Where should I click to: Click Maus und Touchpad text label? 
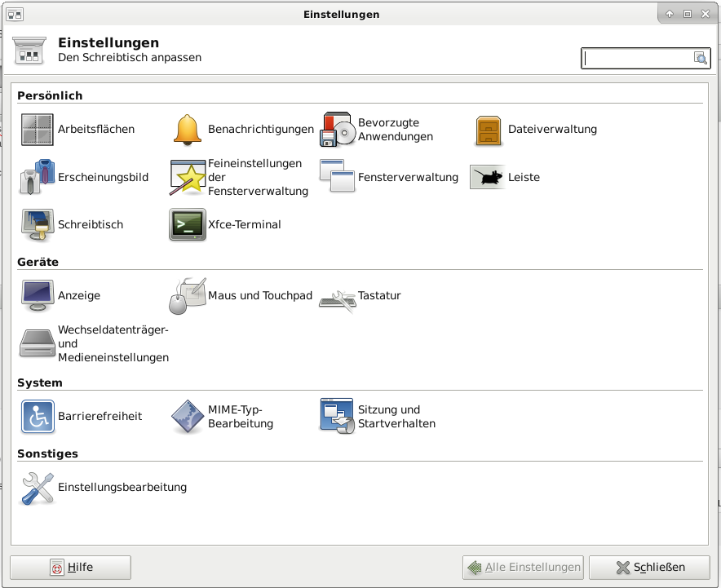tap(260, 295)
